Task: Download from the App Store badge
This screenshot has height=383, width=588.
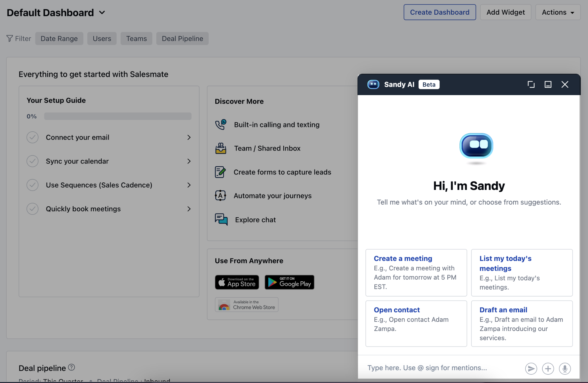Action: [x=237, y=282]
